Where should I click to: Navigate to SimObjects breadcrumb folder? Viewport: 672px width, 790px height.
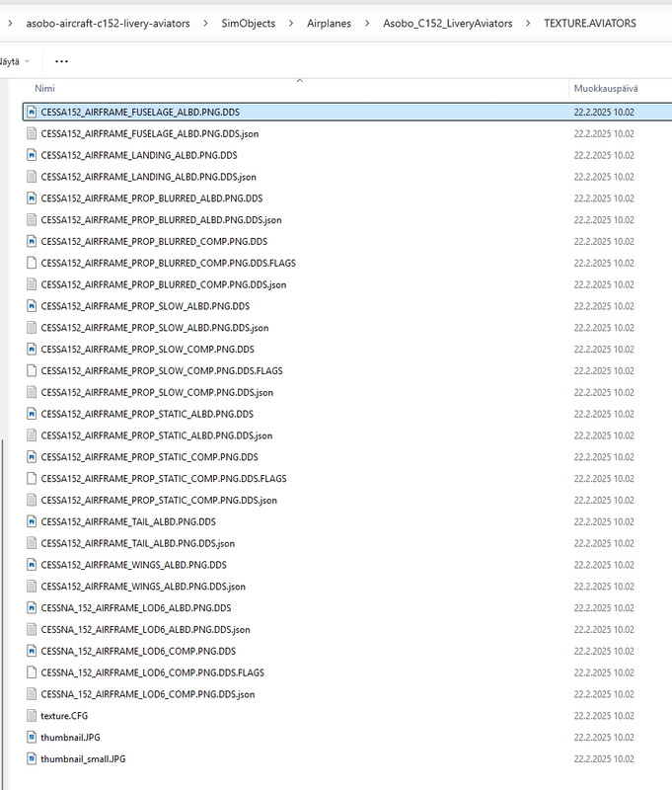pos(249,23)
